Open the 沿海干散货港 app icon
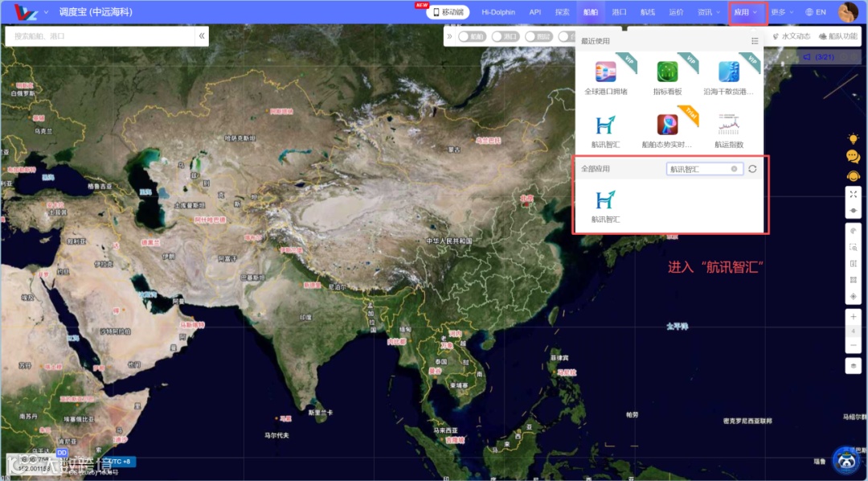Viewport: 868px width, 481px height. [728, 72]
